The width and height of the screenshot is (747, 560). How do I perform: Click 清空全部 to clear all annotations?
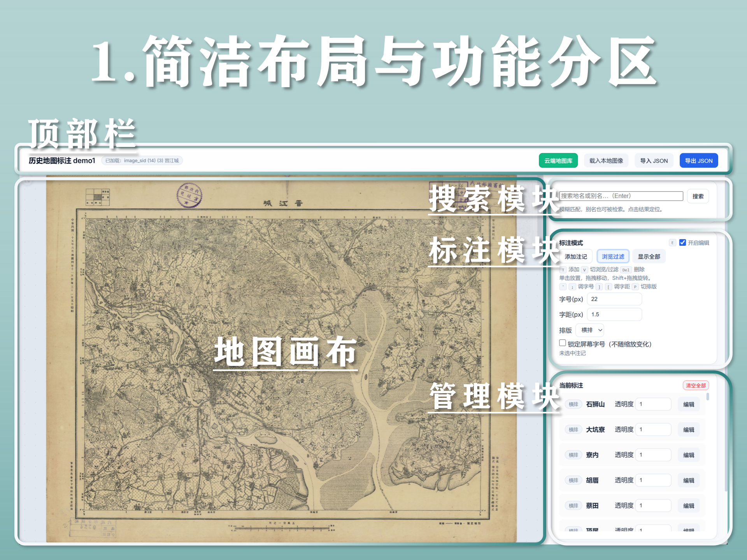coord(696,385)
